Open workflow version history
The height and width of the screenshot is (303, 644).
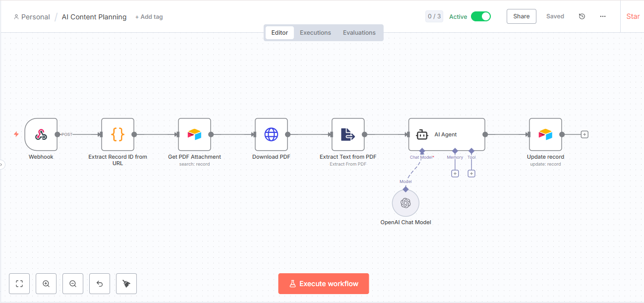582,16
